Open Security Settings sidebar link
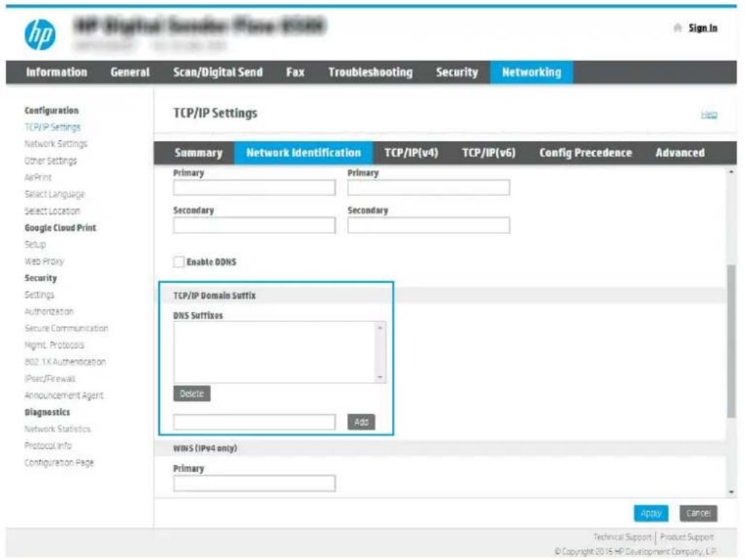This screenshot has width=745, height=560. coord(39,295)
